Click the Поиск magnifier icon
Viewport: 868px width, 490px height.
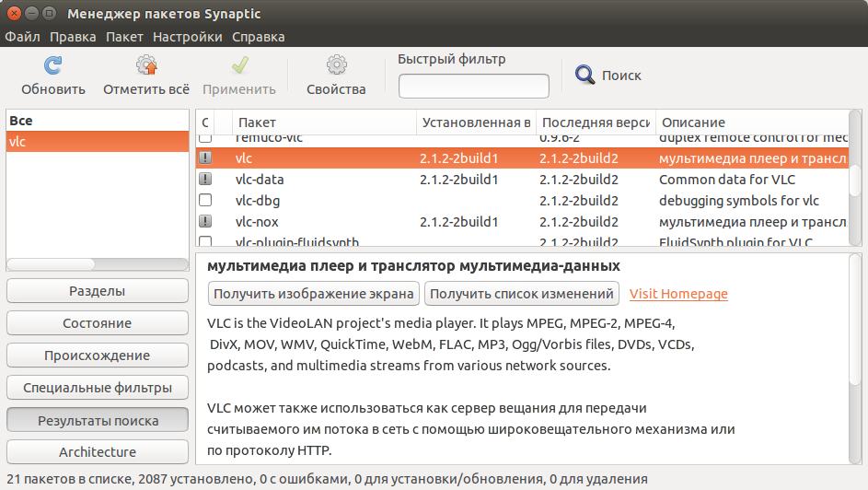(x=585, y=75)
